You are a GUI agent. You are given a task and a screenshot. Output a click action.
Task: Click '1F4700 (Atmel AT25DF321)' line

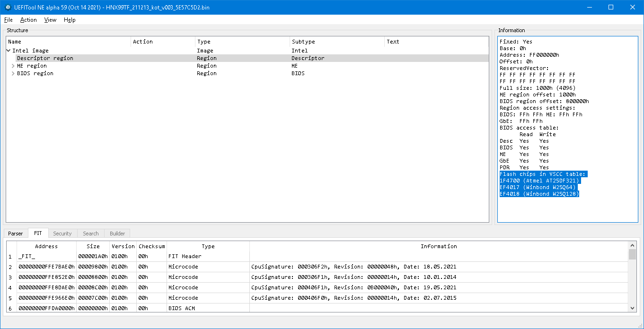click(539, 181)
